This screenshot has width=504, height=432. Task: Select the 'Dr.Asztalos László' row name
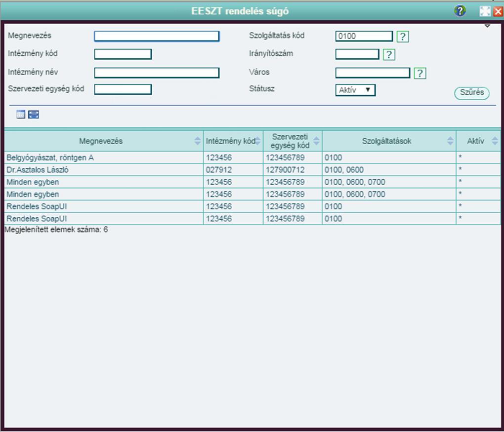coord(37,170)
